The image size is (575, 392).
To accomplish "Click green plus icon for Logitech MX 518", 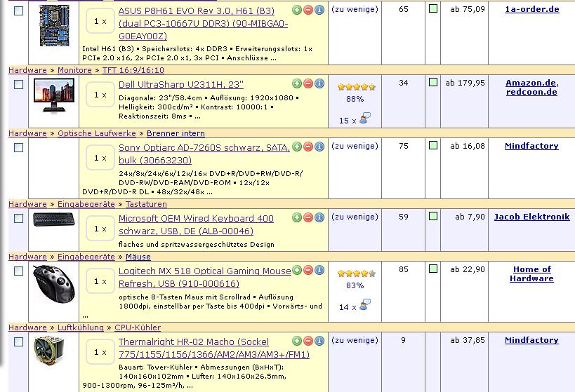I will [297, 270].
